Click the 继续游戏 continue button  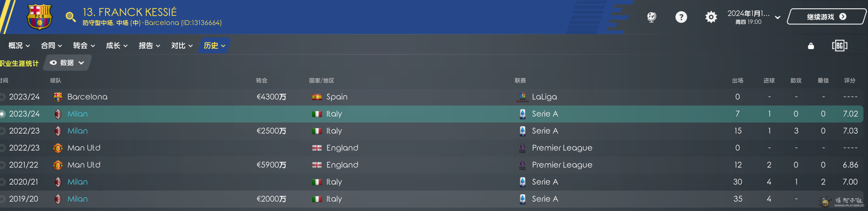pyautogui.click(x=826, y=17)
